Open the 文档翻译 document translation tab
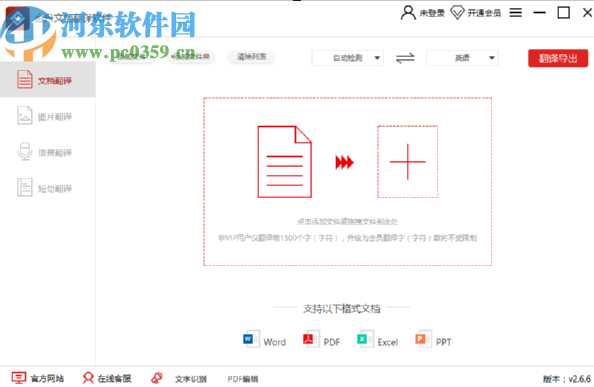 [x=47, y=80]
